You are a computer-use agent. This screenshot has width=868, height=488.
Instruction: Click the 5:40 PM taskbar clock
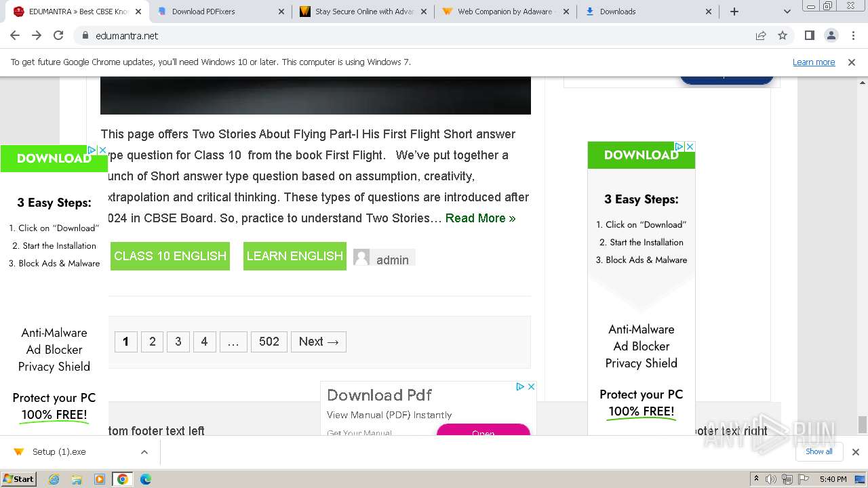(x=833, y=479)
